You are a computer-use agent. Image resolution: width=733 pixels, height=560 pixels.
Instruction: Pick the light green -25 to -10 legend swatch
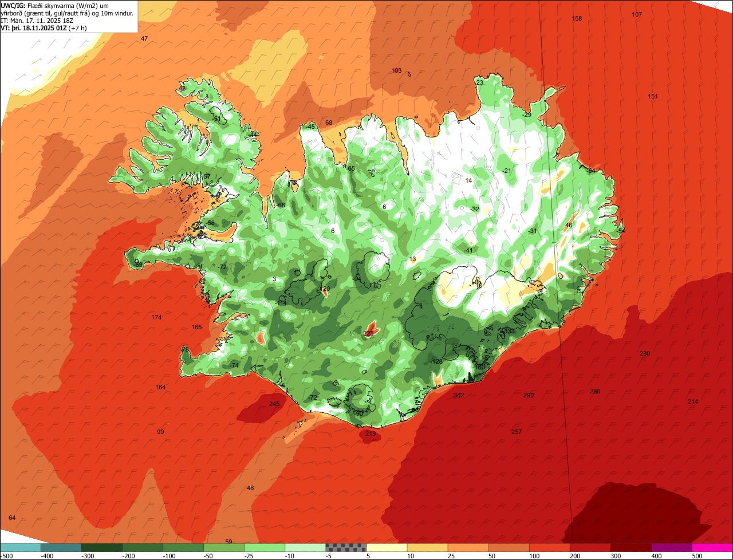click(265, 547)
